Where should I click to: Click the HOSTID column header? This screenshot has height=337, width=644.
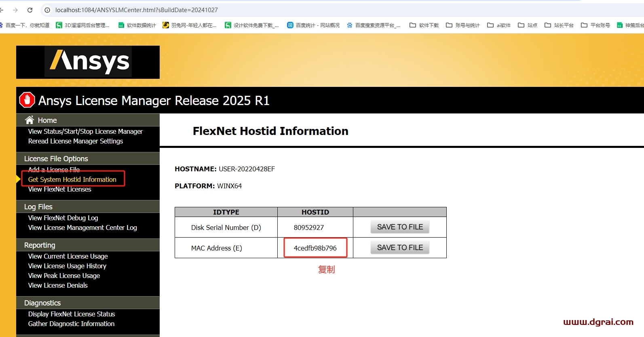315,212
